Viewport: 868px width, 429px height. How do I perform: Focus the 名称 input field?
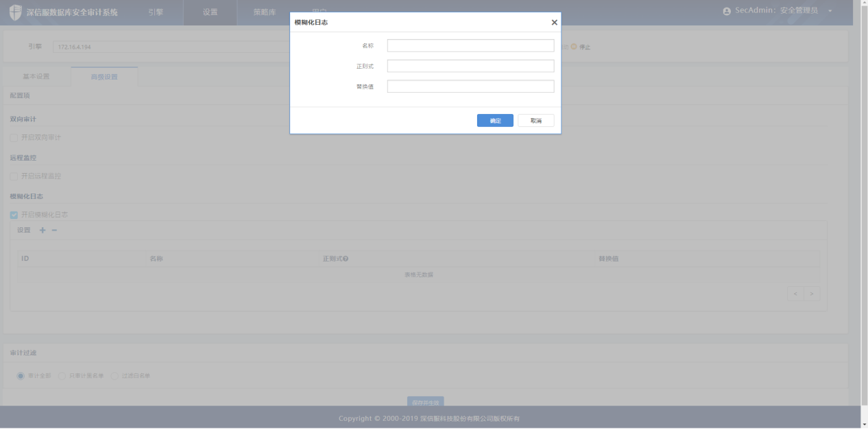[470, 45]
